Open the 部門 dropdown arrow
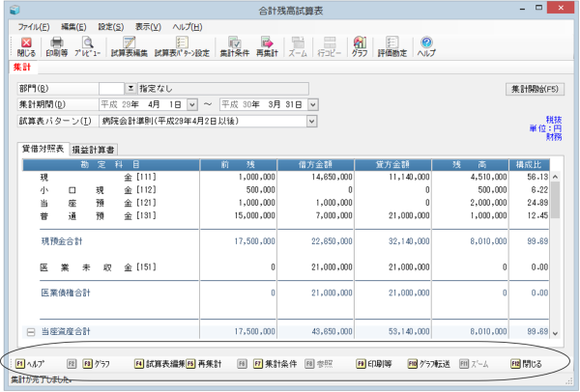This screenshot has width=580, height=392. pos(130,89)
